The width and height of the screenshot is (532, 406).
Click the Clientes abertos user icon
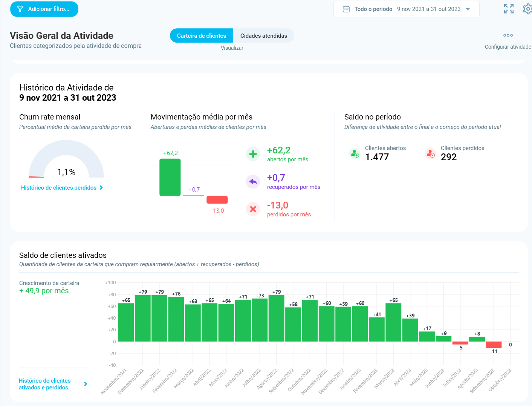point(355,154)
